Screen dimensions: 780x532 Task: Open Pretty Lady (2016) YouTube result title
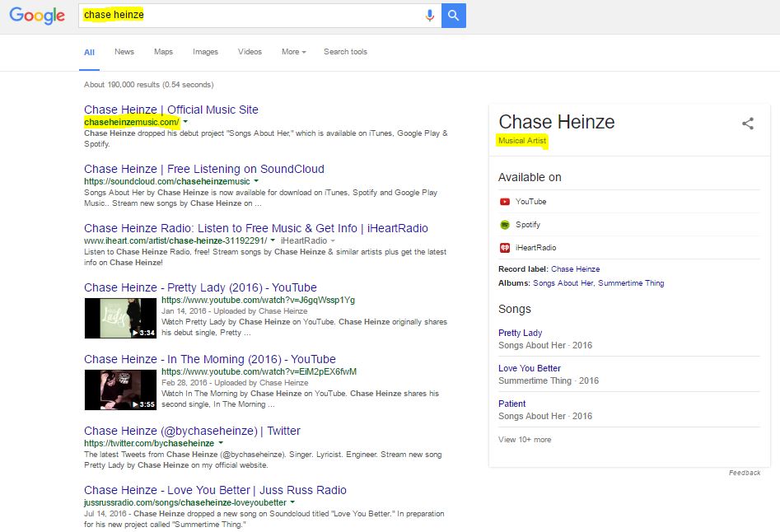click(x=200, y=287)
